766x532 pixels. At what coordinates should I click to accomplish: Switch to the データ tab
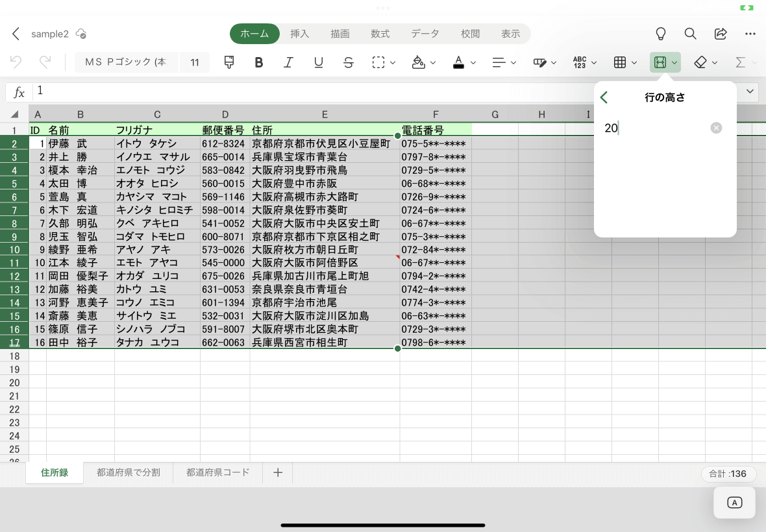pos(425,34)
